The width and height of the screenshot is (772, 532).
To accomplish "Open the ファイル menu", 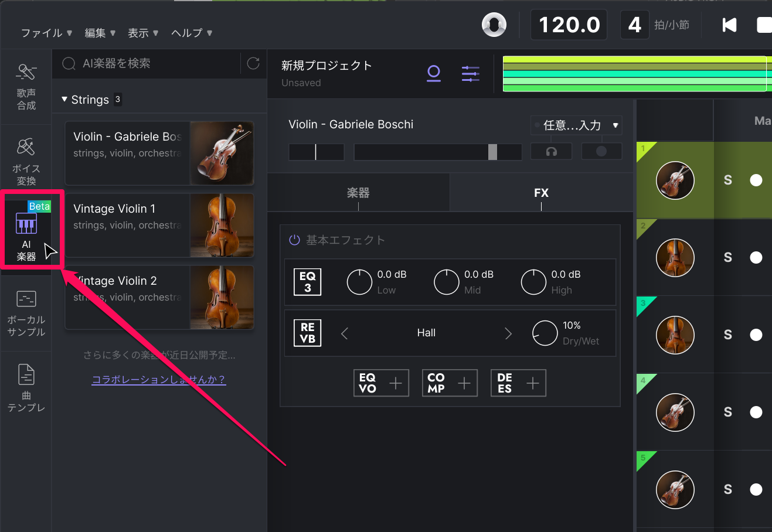I will tap(46, 33).
